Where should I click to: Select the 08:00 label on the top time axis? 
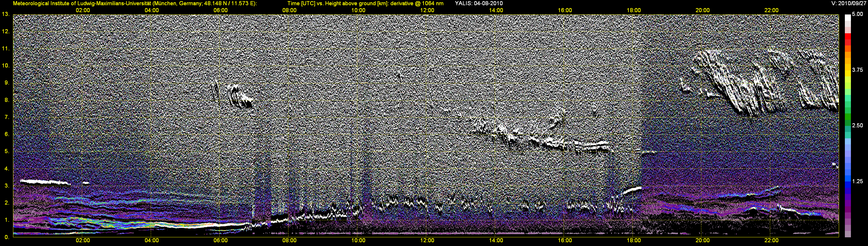click(x=289, y=10)
